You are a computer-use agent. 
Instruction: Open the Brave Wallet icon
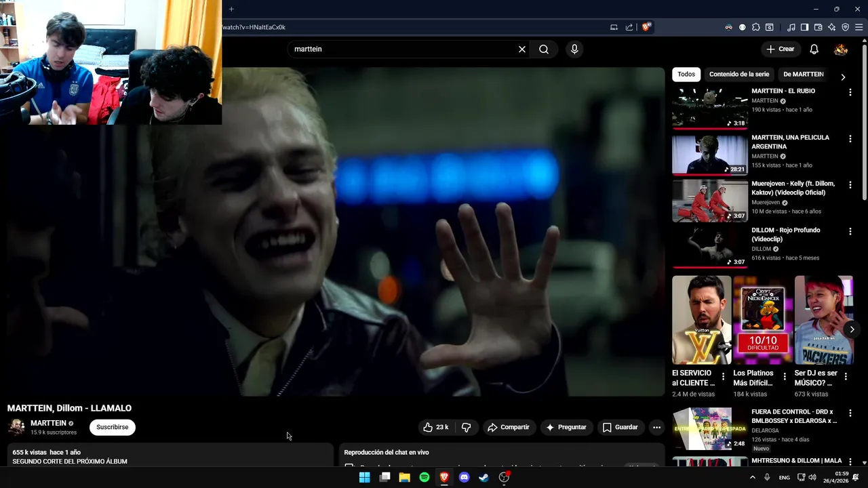[818, 27]
